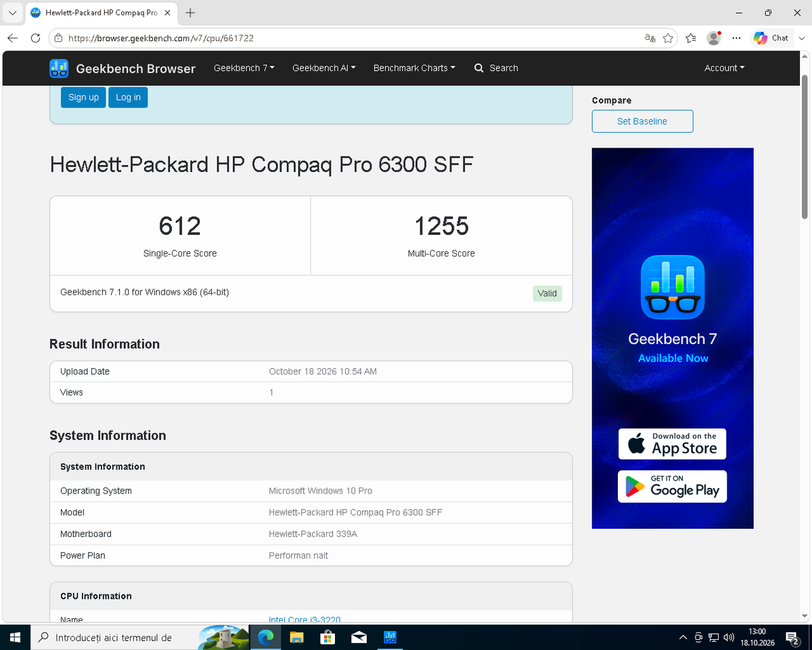Add this page to favorites star

point(668,39)
